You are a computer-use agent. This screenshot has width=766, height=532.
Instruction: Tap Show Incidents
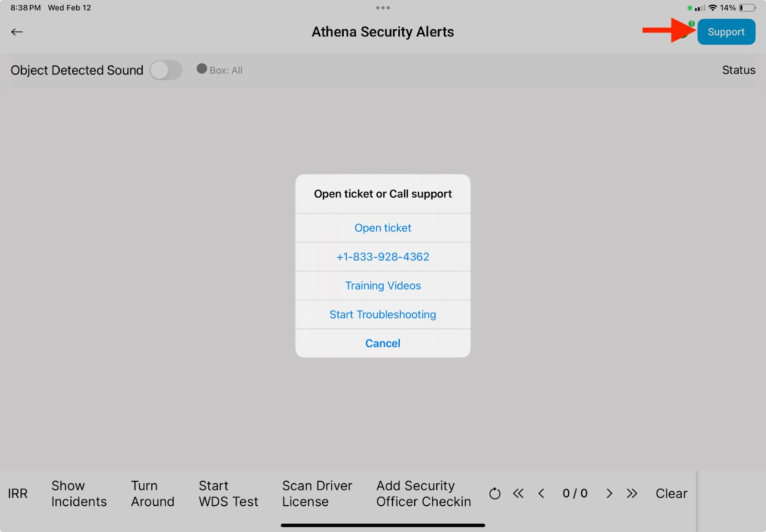tap(79, 493)
